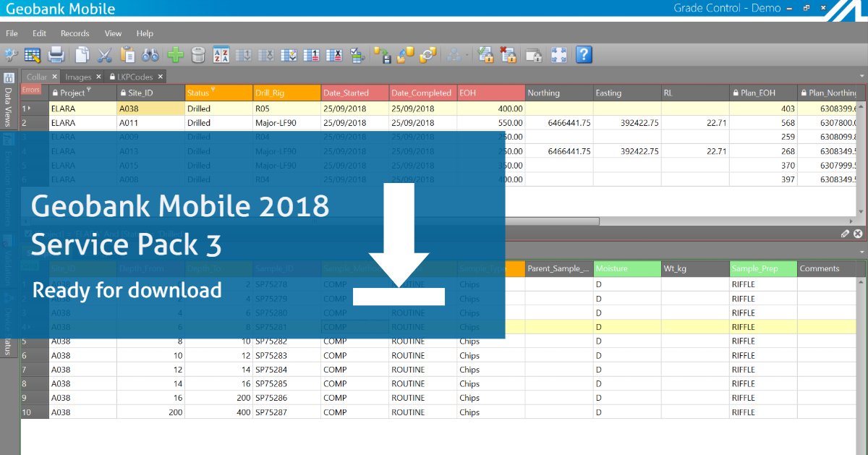Click the Paste clipboard icon

click(x=127, y=54)
